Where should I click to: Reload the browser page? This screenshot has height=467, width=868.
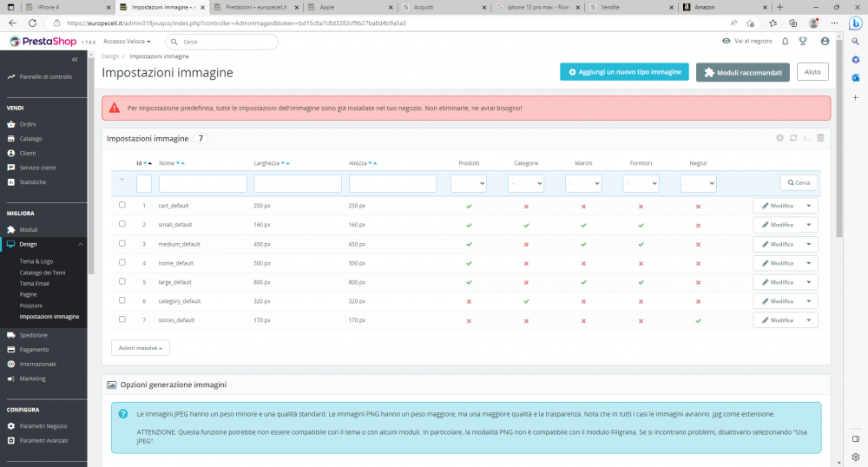33,23
